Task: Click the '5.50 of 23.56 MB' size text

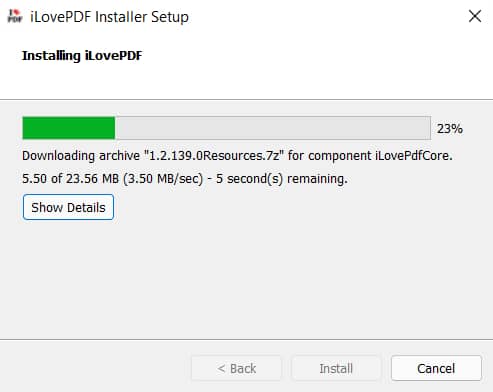Action: (x=70, y=179)
